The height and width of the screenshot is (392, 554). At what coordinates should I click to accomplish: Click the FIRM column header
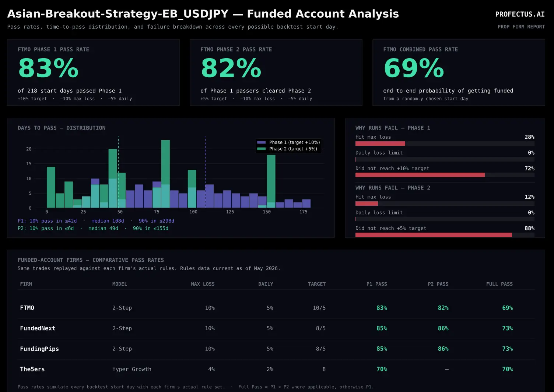[26, 284]
